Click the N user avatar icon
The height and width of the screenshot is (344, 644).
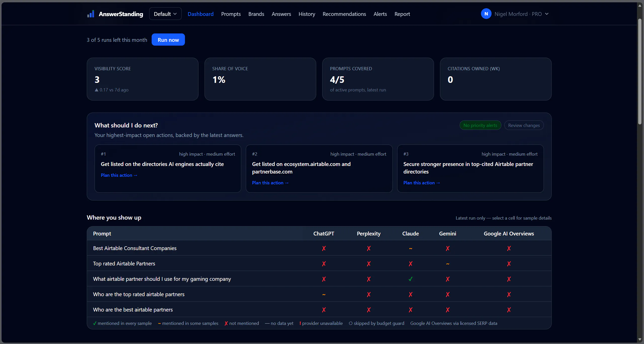(x=486, y=14)
